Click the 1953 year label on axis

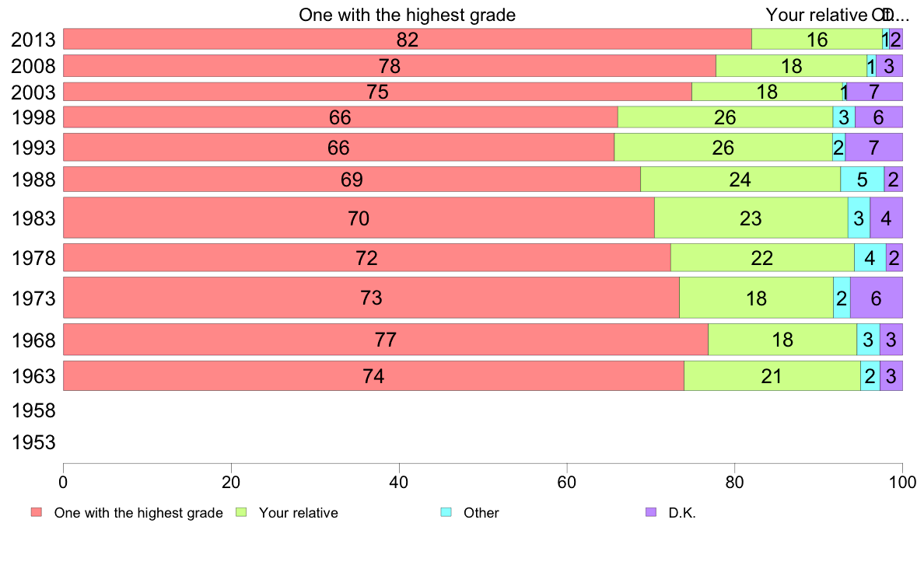[x=33, y=442]
